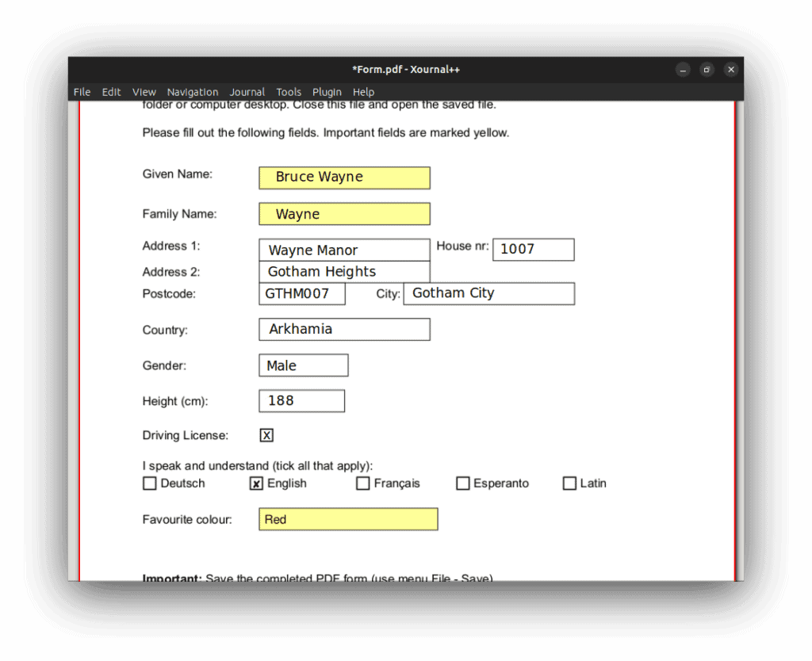Open the Gender field showing Male
This screenshot has height=661, width=812.
(304, 365)
